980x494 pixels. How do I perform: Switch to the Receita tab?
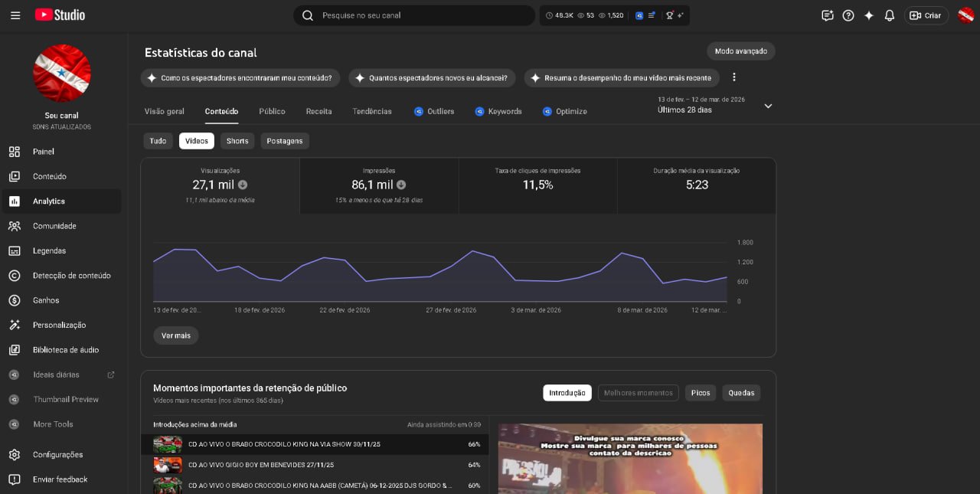tap(318, 112)
